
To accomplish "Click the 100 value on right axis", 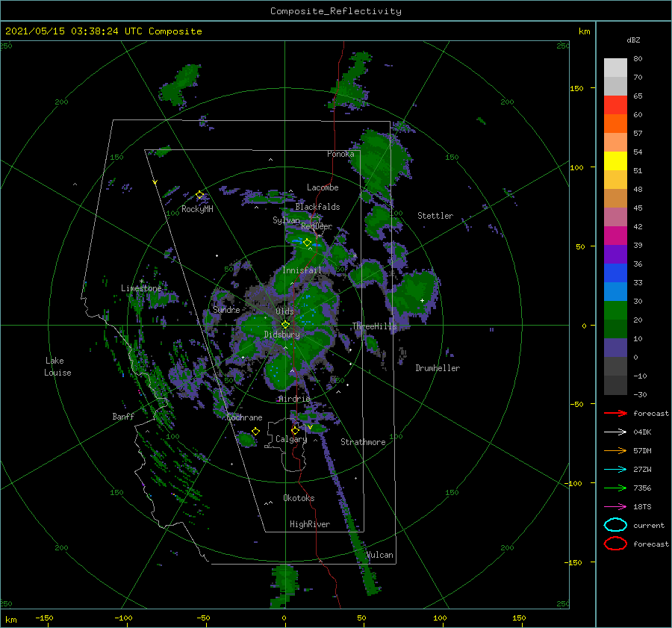I will coord(576,167).
